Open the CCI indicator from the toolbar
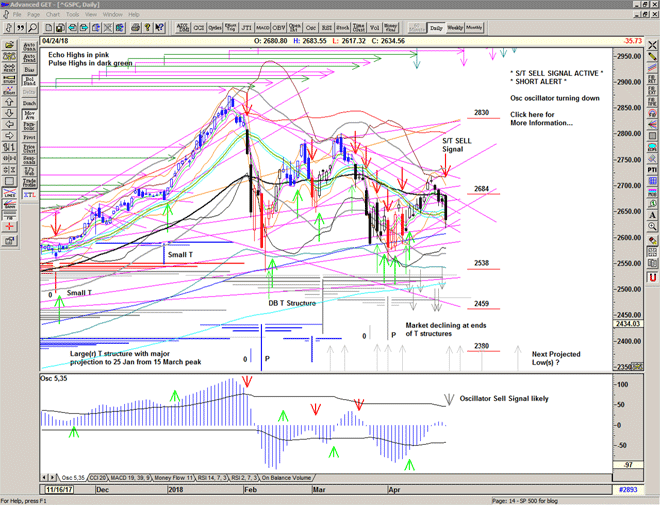This screenshot has height=505, width=660. click(203, 28)
